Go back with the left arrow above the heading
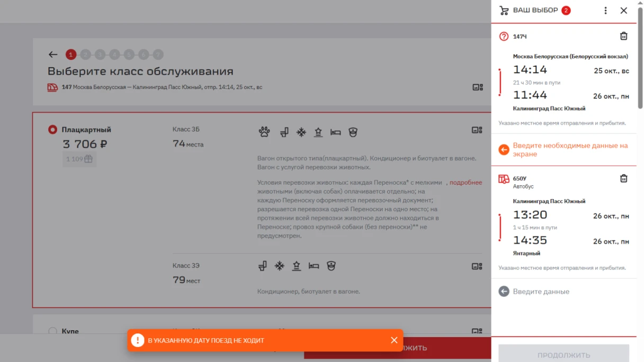 [52, 55]
